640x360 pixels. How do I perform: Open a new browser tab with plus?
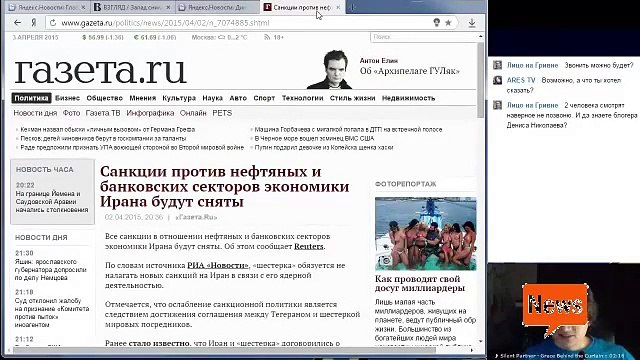click(x=352, y=7)
